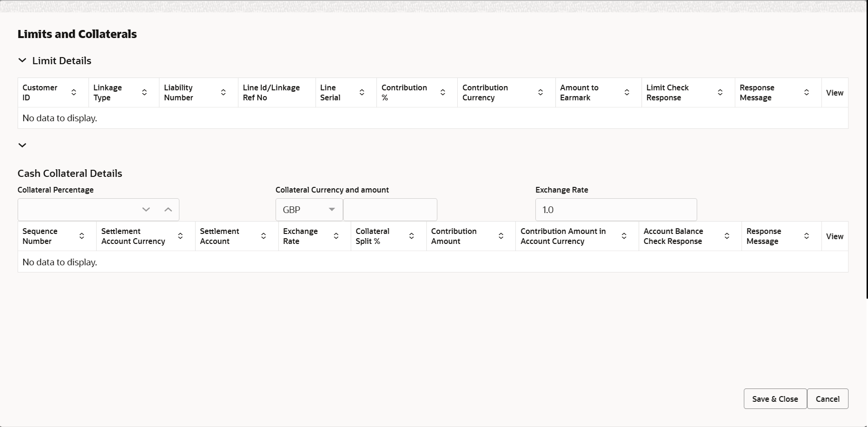Sort the Linkage Type column
Screen dimensions: 868x427
(x=144, y=93)
